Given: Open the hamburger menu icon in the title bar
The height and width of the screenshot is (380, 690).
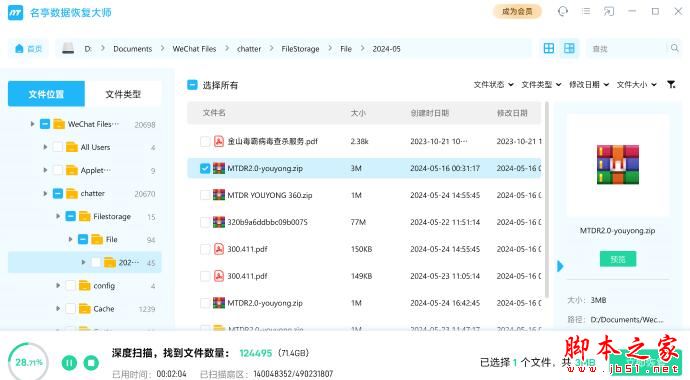Looking at the screenshot, I should 586,11.
